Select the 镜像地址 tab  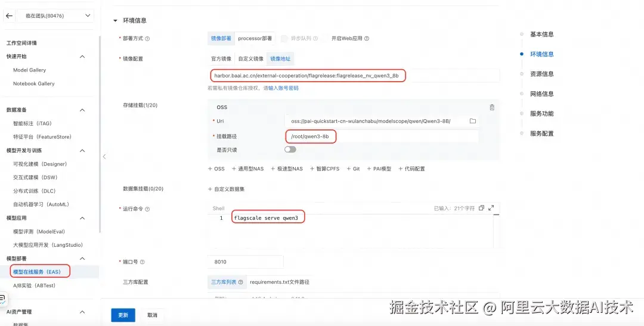click(280, 59)
